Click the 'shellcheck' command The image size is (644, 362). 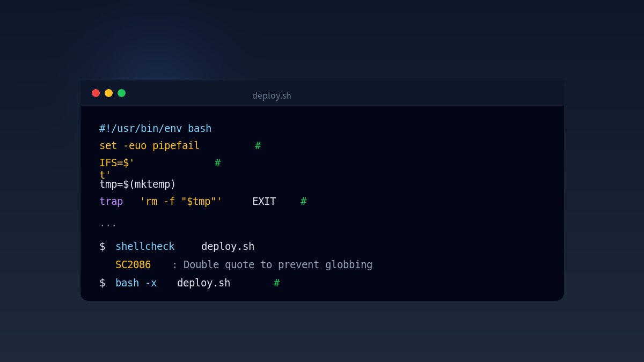145,247
